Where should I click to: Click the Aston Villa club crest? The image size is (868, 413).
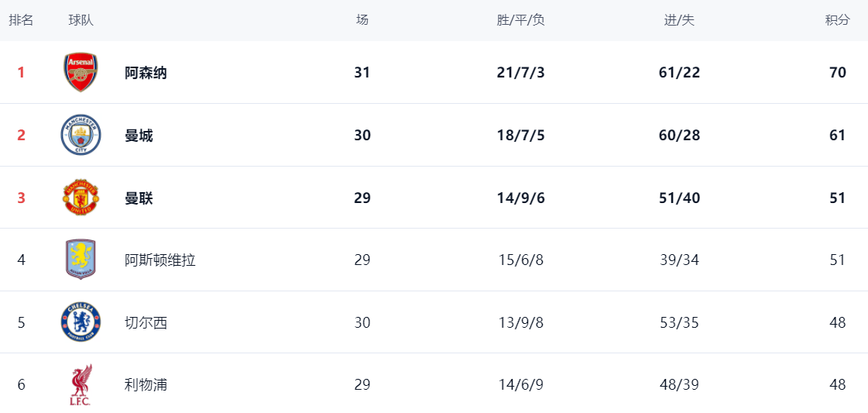click(x=81, y=260)
